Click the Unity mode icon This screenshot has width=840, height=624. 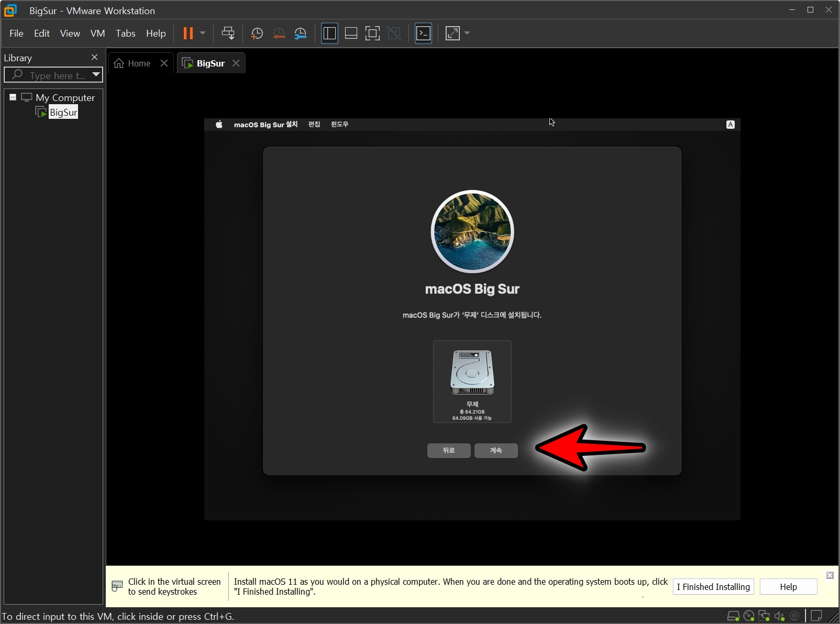click(394, 34)
